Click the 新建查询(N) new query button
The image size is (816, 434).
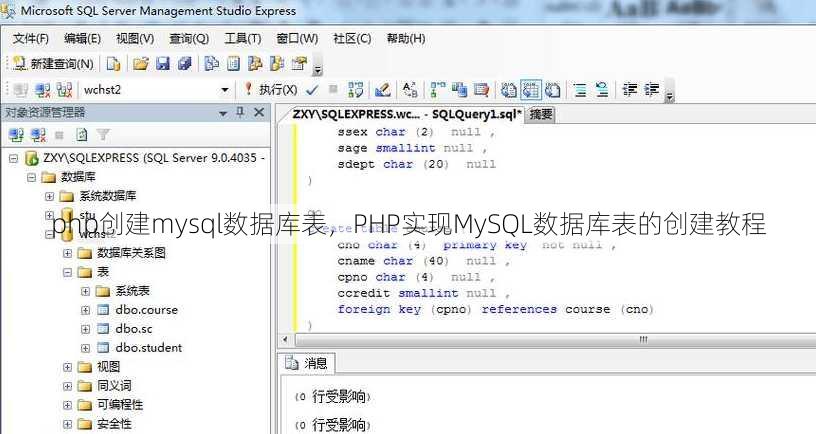(53, 64)
